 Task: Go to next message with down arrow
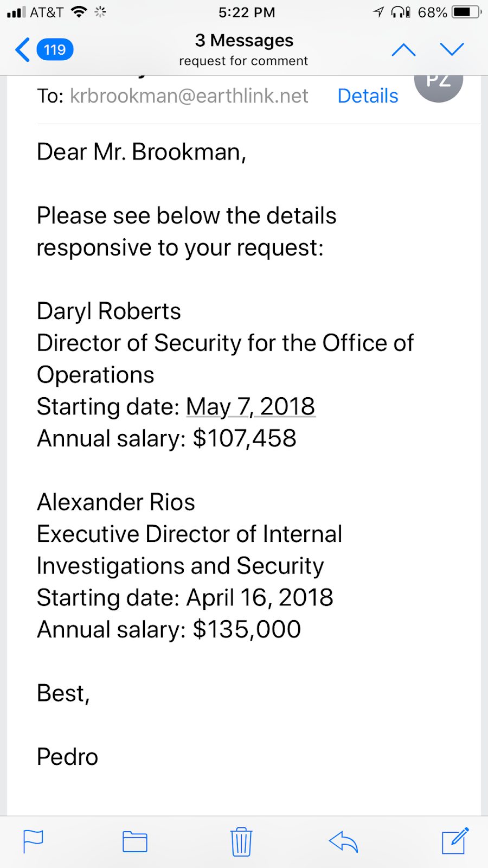452,50
